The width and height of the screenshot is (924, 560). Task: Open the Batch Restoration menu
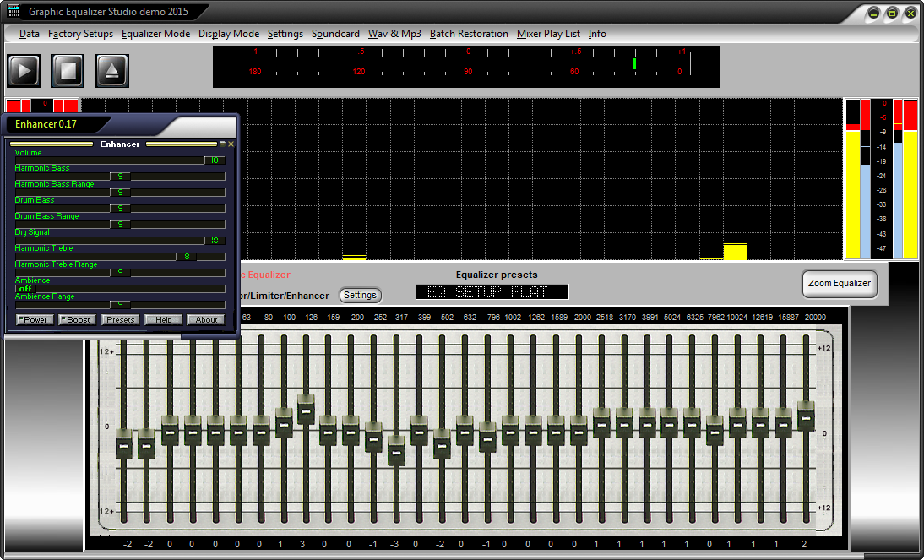click(469, 34)
